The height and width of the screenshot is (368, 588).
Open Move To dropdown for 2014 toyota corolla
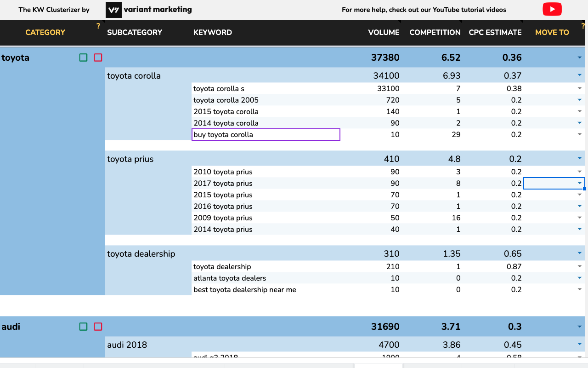tap(579, 123)
